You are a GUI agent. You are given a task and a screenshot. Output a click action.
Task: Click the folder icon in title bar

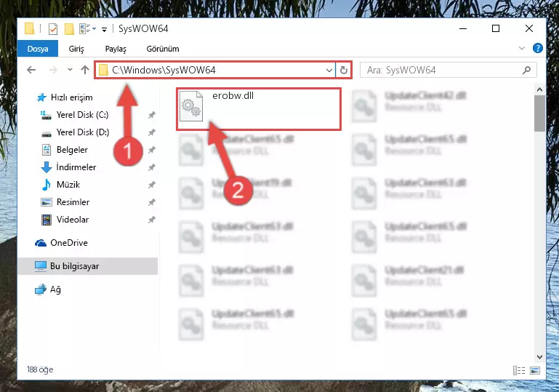(30, 28)
